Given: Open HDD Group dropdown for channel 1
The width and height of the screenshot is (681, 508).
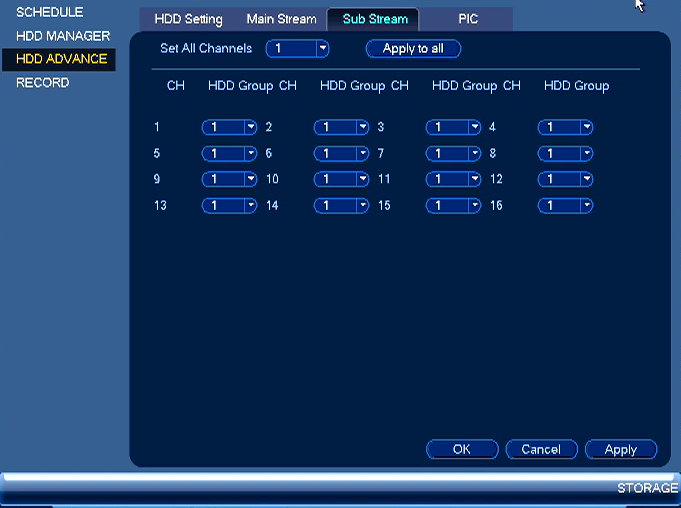Looking at the screenshot, I should click(x=229, y=127).
